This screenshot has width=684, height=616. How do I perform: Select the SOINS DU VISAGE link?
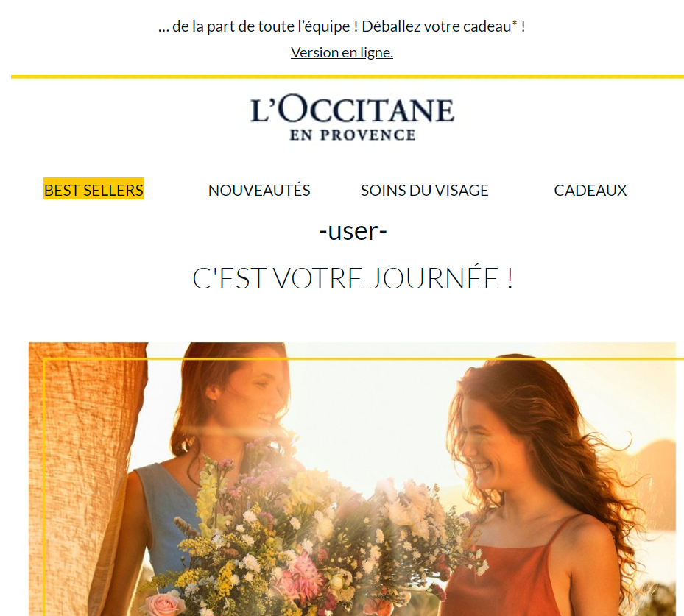click(x=424, y=190)
